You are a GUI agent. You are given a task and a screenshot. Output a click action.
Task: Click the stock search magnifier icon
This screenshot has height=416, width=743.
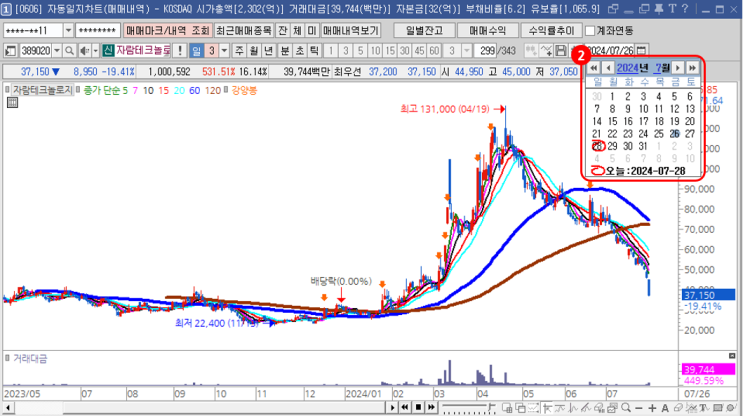coord(69,50)
